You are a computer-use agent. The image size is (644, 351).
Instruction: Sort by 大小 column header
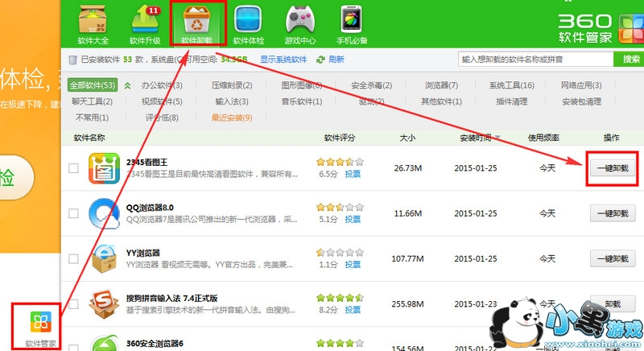tap(407, 138)
